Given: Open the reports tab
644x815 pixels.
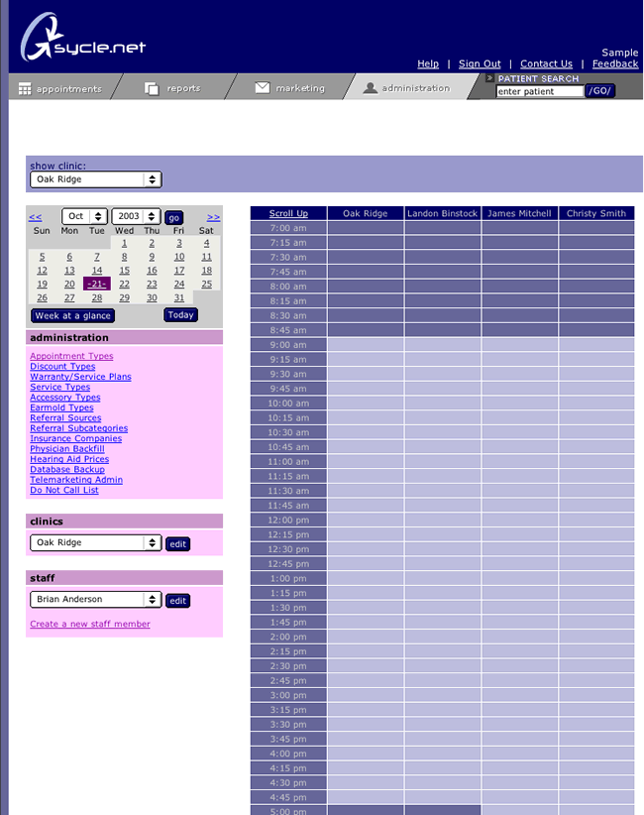Looking at the screenshot, I should pyautogui.click(x=173, y=88).
